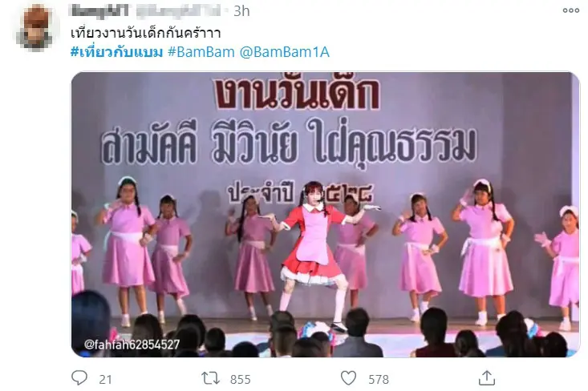
Task: Open the #BamBam hashtag link
Action: pos(201,52)
